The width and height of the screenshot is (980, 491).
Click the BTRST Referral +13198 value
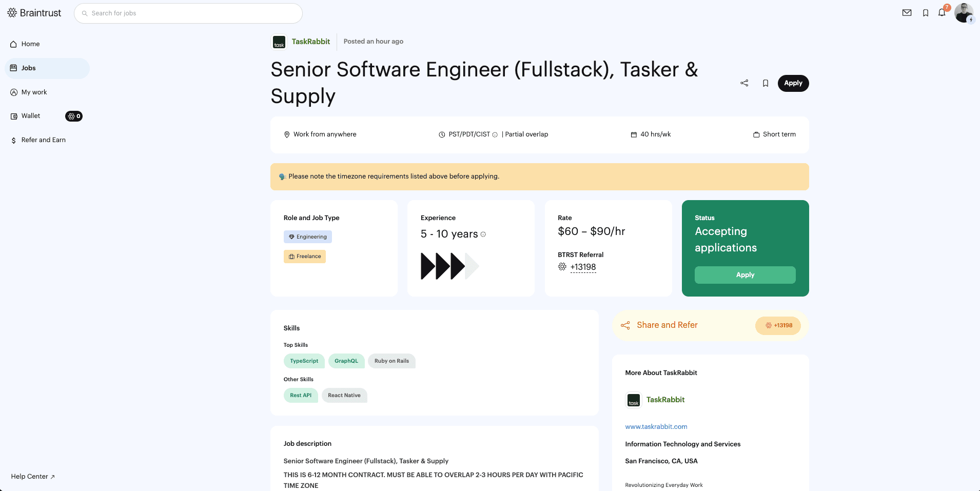583,267
